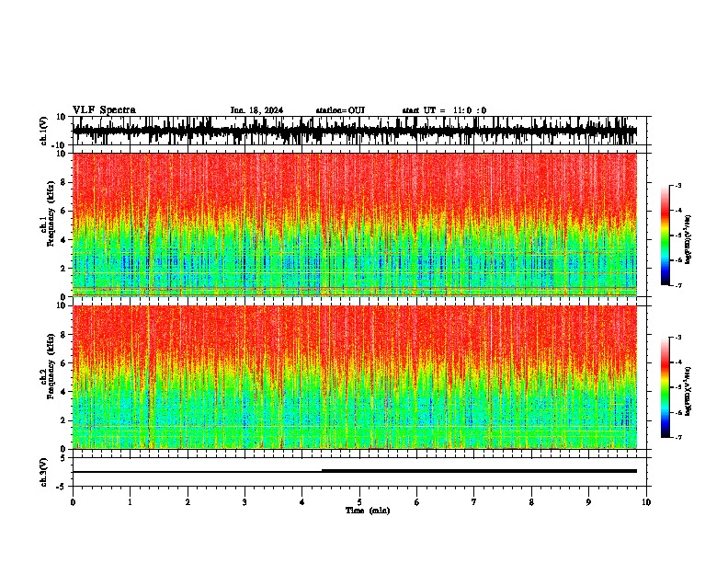Click the "VLF Spectra" title text

tap(104, 110)
